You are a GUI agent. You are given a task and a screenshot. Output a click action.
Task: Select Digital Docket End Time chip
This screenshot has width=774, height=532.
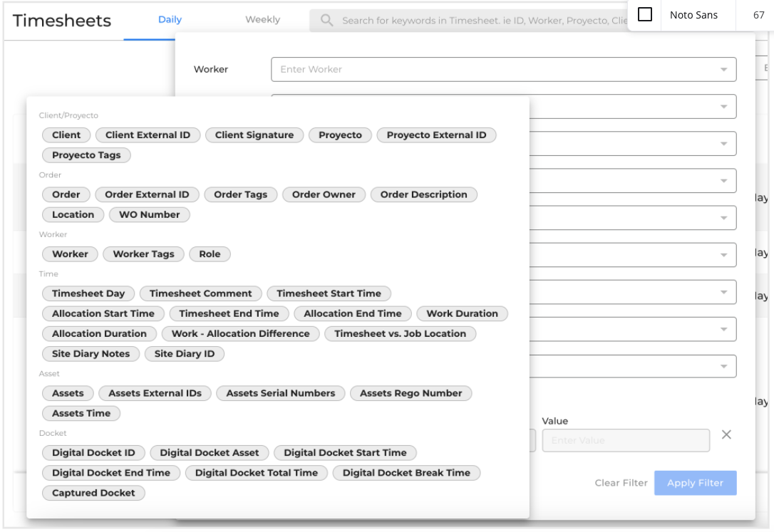click(x=111, y=474)
